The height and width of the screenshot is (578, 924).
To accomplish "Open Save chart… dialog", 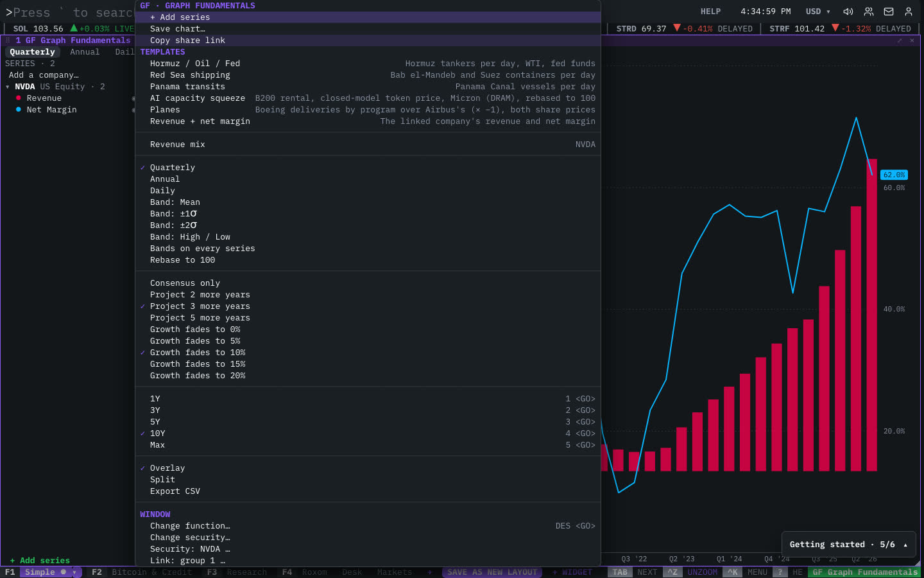I will click(x=368, y=29).
